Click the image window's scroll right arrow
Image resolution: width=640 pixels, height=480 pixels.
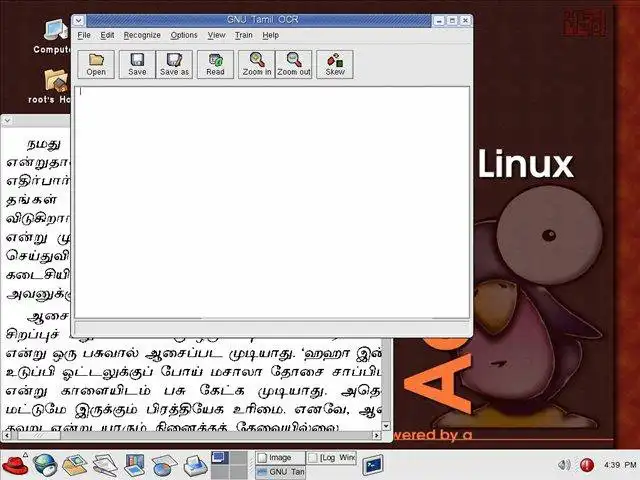pos(376,436)
